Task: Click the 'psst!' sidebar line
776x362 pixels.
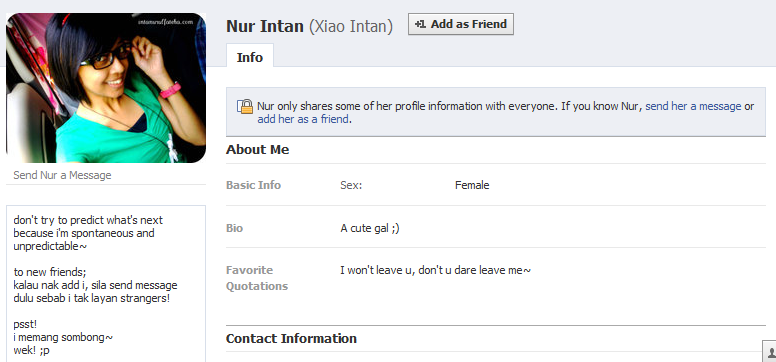Action: [x=25, y=325]
